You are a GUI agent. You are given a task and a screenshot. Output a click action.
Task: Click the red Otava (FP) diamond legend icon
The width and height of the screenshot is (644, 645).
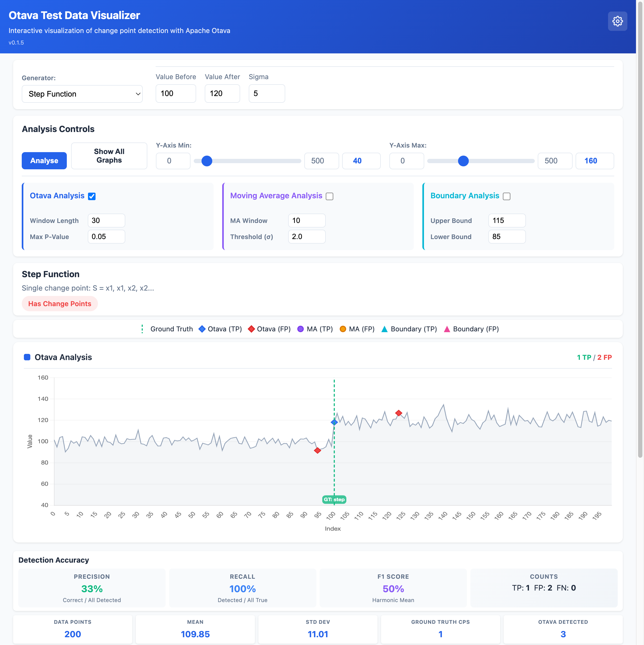coord(251,329)
